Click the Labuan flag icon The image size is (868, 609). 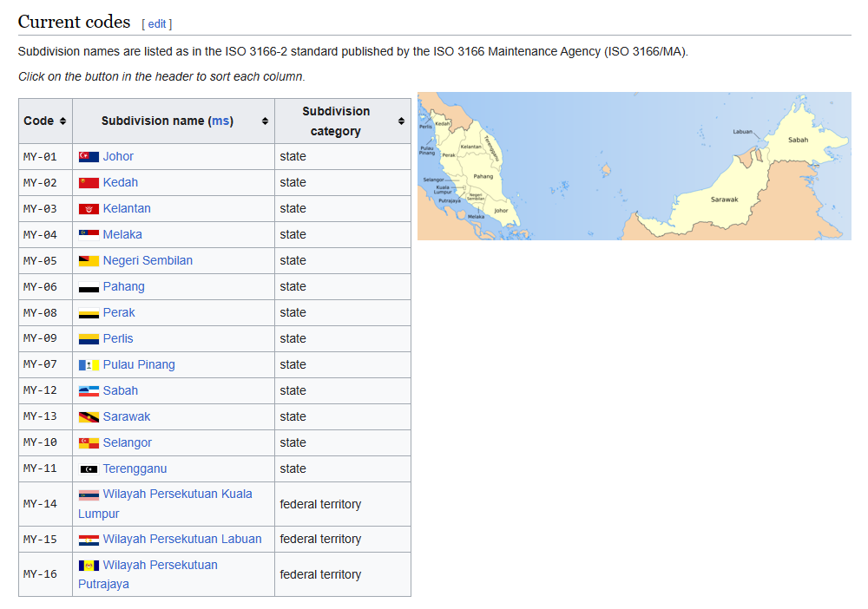[x=89, y=540]
